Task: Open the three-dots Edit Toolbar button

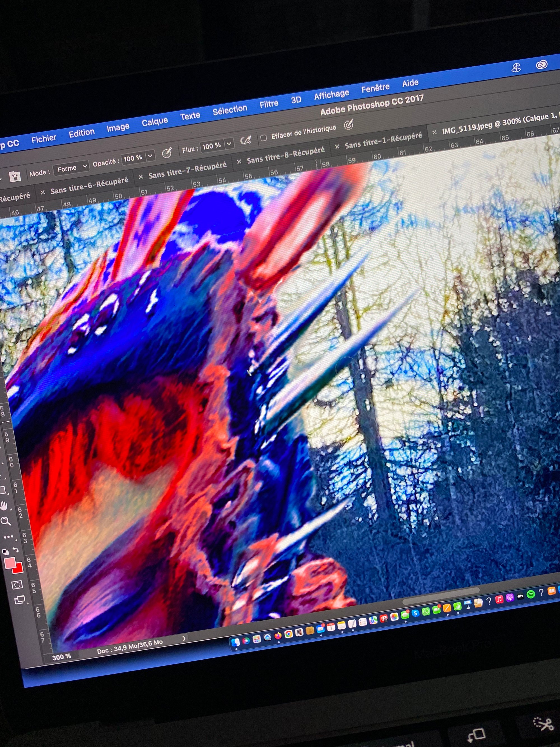Action: click(8, 537)
